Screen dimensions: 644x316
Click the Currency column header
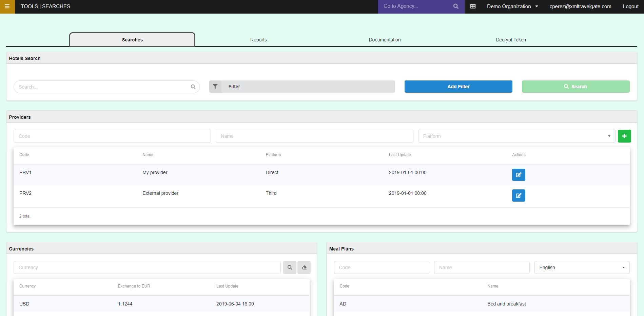pyautogui.click(x=27, y=286)
